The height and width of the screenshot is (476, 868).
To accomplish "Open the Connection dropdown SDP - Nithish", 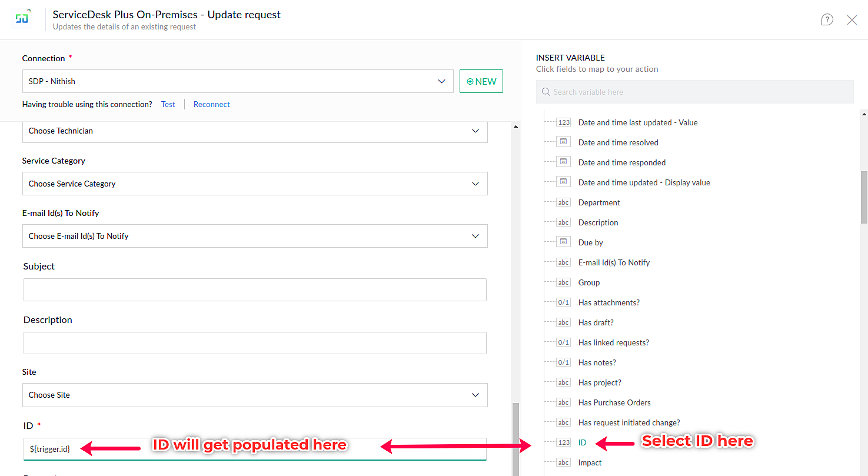I will [x=238, y=82].
